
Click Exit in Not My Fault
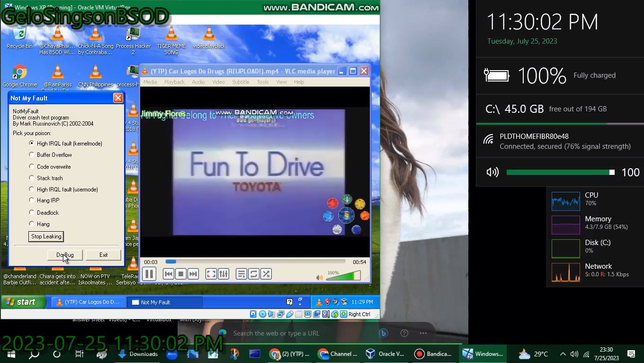click(x=103, y=255)
